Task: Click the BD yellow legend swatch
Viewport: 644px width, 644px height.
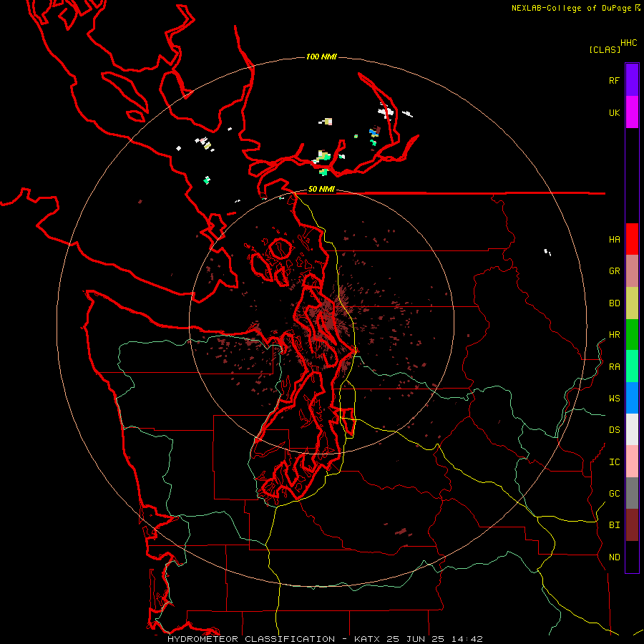Action: point(632,303)
